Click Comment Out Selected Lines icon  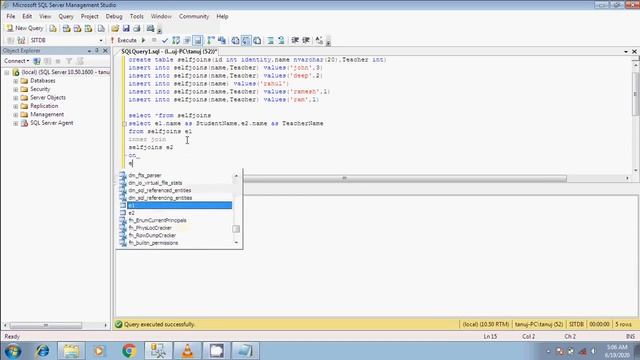coord(270,40)
